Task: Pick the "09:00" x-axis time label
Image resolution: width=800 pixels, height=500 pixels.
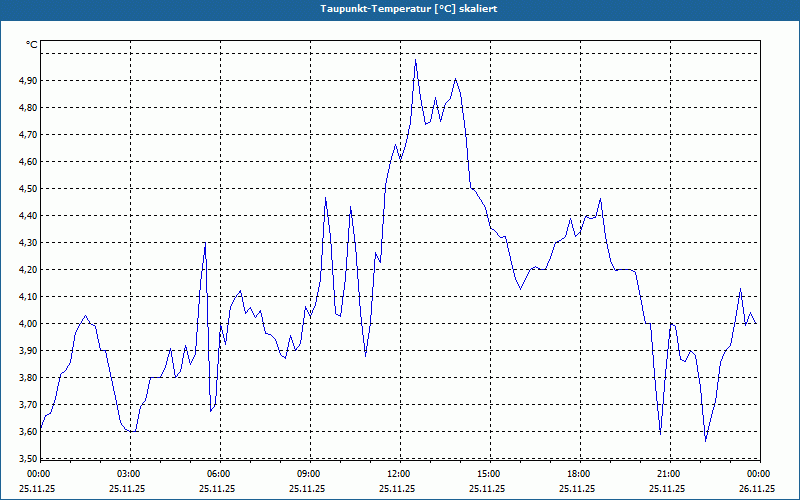Action: [x=308, y=474]
